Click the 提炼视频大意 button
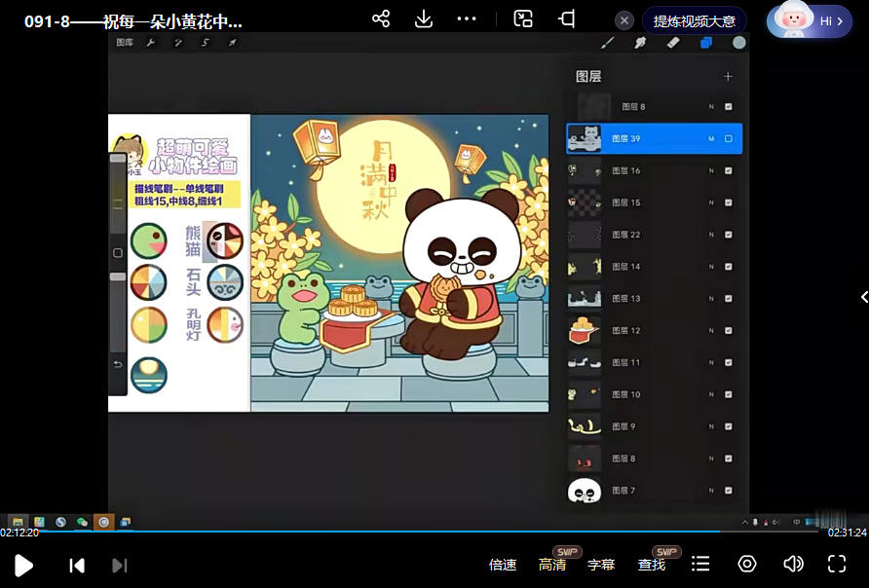Image resolution: width=869 pixels, height=588 pixels. point(694,19)
